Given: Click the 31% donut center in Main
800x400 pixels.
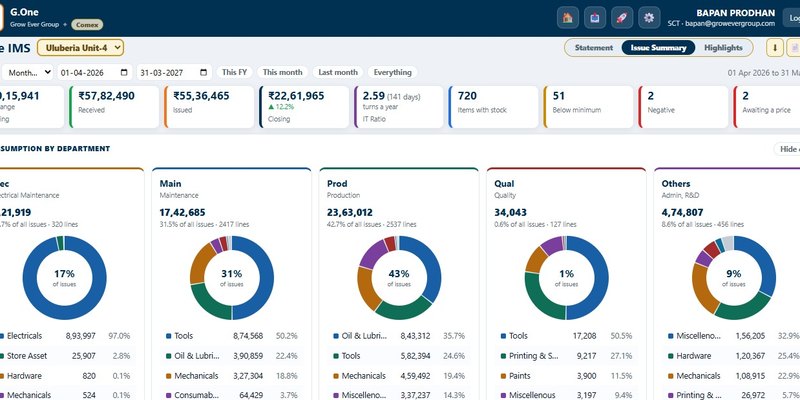Looking at the screenshot, I should point(232,278).
